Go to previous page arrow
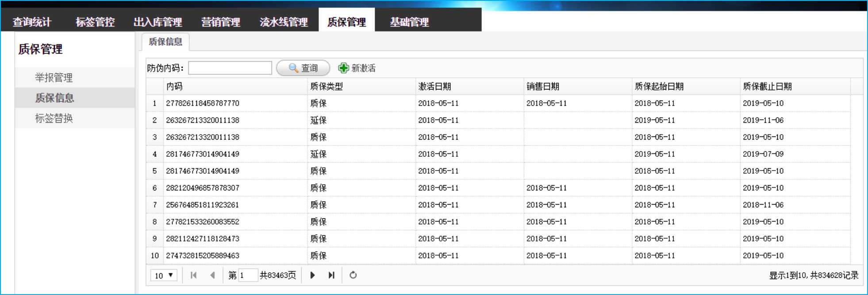The height and width of the screenshot is (295, 868). (x=212, y=275)
